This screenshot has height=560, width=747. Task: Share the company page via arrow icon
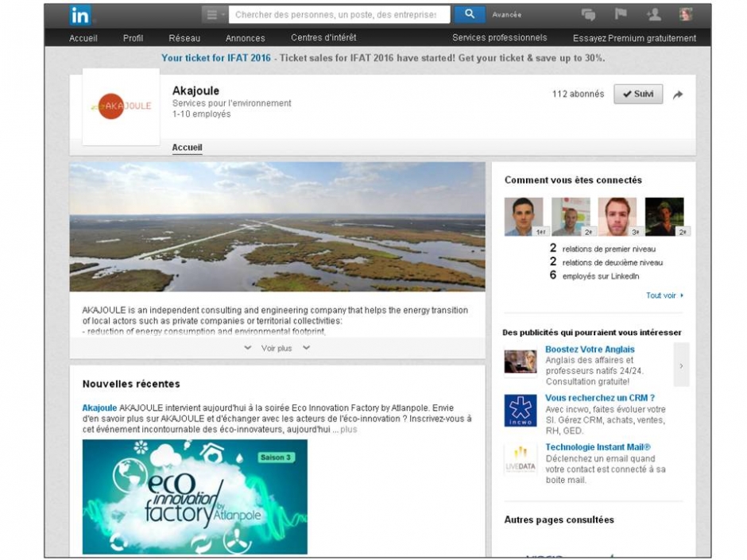(677, 95)
